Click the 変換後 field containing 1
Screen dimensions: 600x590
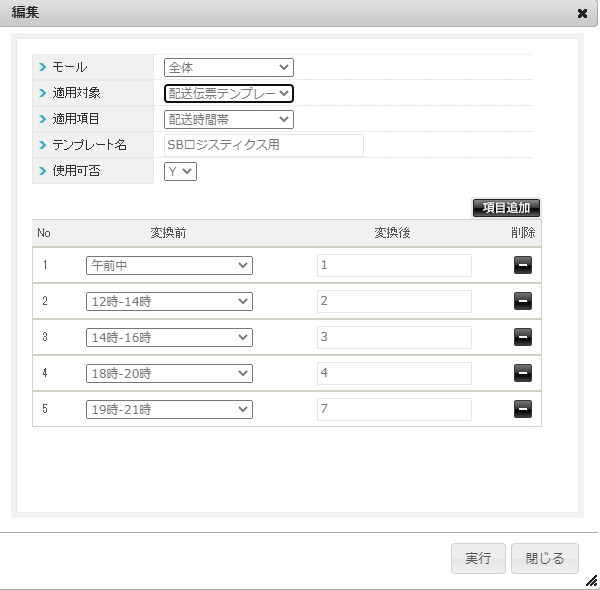[x=394, y=265]
